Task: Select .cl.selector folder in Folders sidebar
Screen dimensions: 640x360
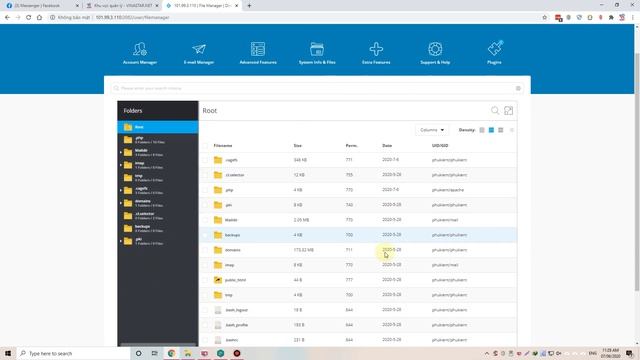Action: (x=158, y=216)
